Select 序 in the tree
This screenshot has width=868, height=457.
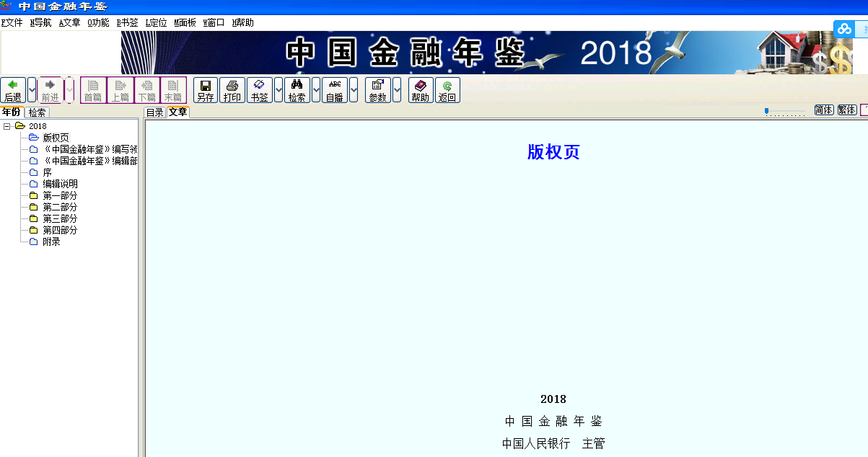click(47, 172)
